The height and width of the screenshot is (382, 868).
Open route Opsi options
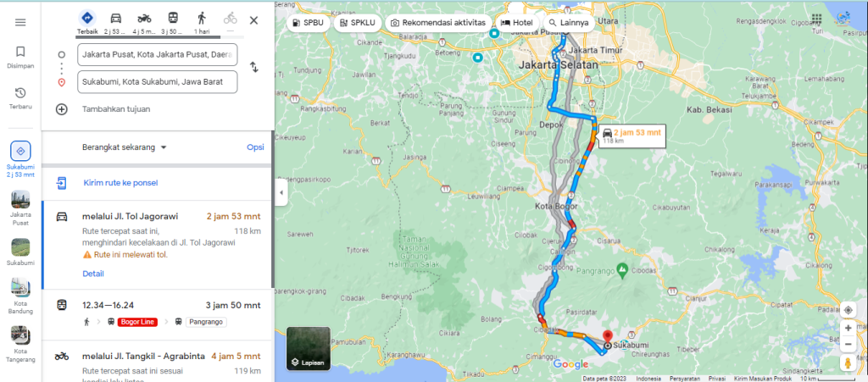click(255, 147)
